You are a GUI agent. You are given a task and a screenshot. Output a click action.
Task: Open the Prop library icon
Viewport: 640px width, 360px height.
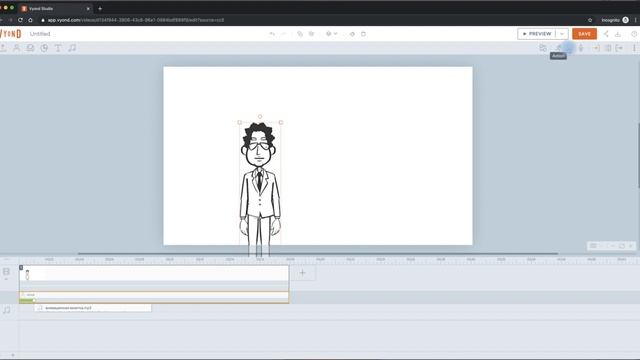(x=30, y=48)
